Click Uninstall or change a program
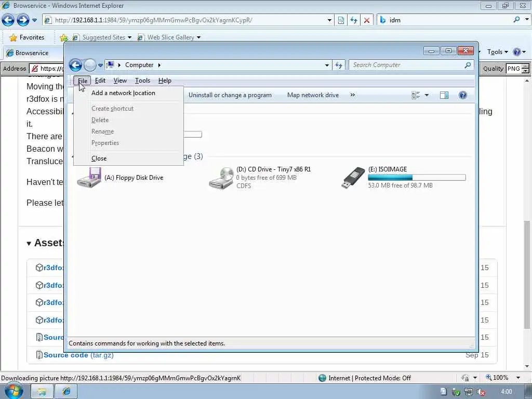Viewport: 532px width, 399px height. pyautogui.click(x=230, y=96)
